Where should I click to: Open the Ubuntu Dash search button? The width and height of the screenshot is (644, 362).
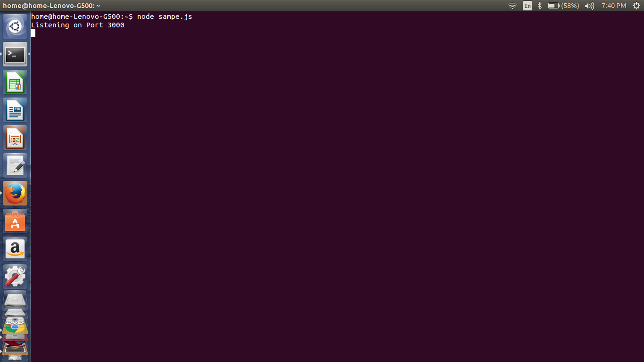tap(15, 27)
